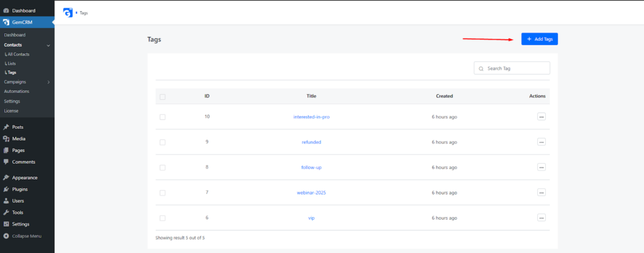Image resolution: width=644 pixels, height=253 pixels.
Task: Open All Contacts submenu item
Action: coord(18,54)
